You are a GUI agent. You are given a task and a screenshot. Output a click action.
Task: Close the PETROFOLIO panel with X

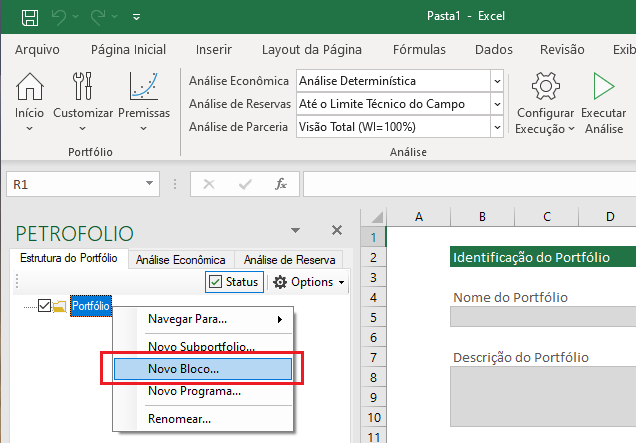337,230
